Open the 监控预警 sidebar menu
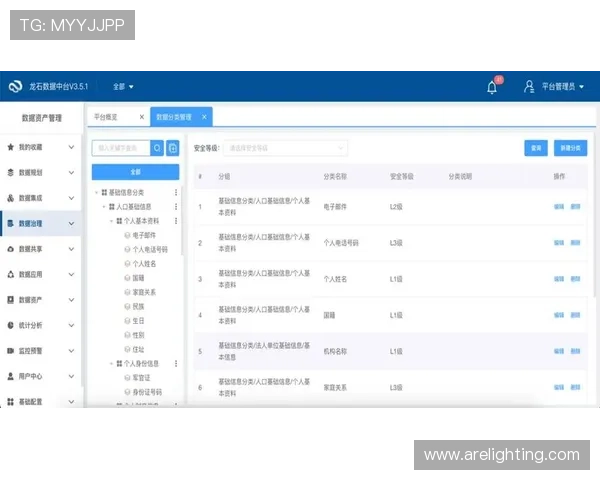 (41, 351)
